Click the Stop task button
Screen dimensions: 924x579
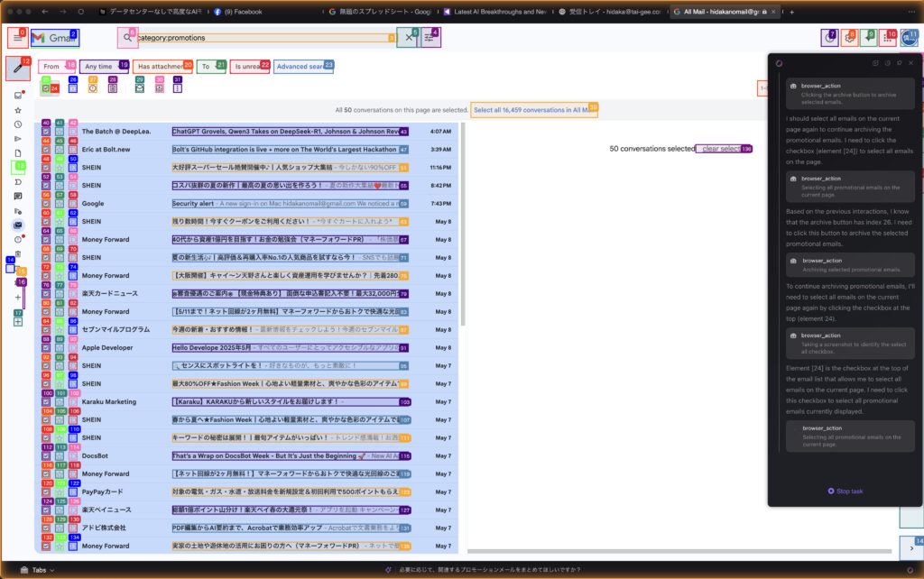click(845, 491)
